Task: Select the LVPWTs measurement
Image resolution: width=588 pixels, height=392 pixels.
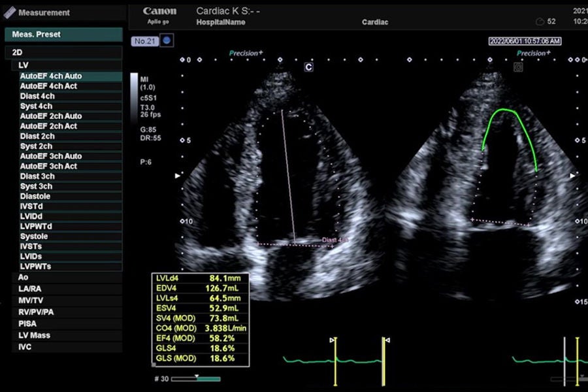Action: [71, 267]
